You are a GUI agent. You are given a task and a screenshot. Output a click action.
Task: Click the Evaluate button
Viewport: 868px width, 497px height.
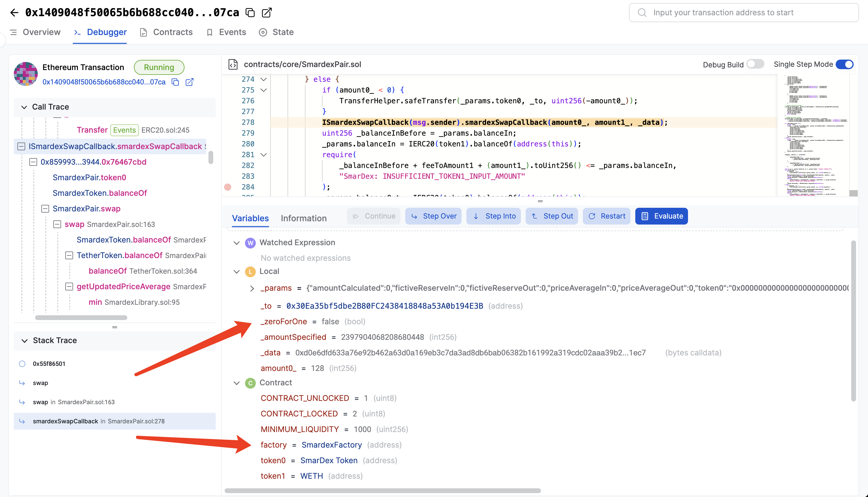pyautogui.click(x=661, y=216)
